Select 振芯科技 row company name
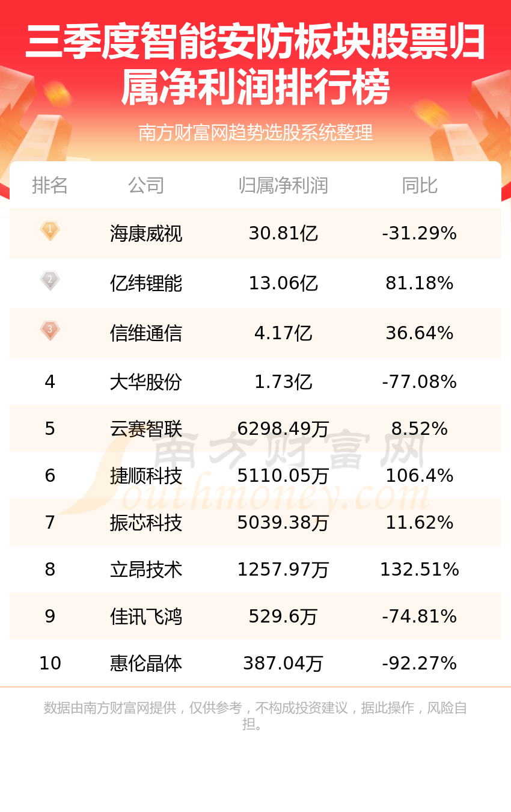The width and height of the screenshot is (511, 812). [146, 523]
